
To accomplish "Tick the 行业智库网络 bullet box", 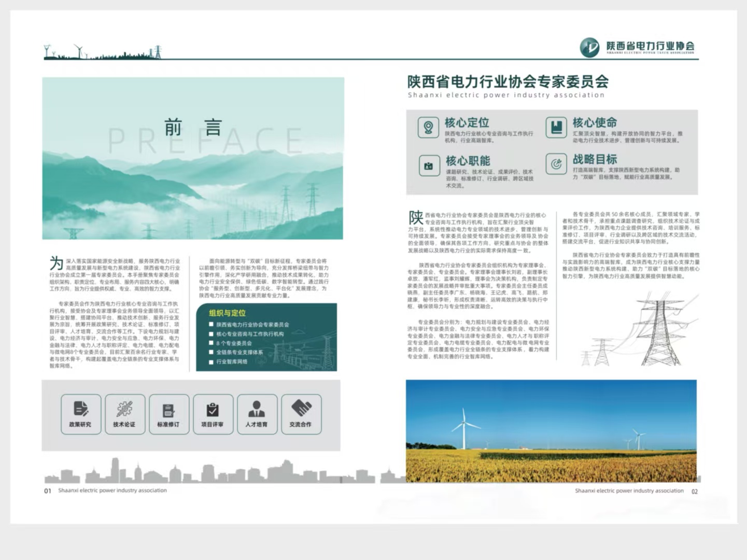I will click(x=211, y=361).
